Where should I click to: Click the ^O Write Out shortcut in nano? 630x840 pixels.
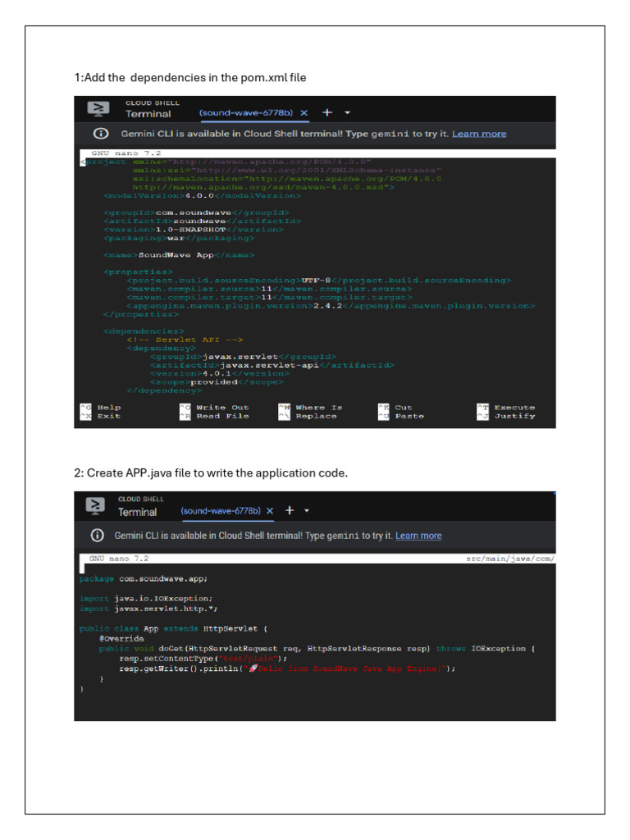[x=214, y=407]
